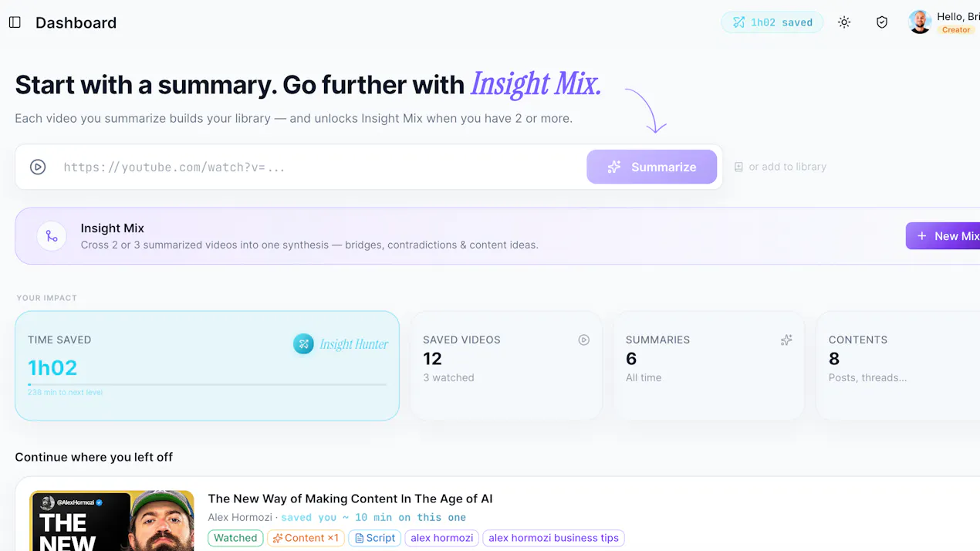Click the sparkle icon on Summarize
The width and height of the screenshot is (980, 551).
pos(614,167)
